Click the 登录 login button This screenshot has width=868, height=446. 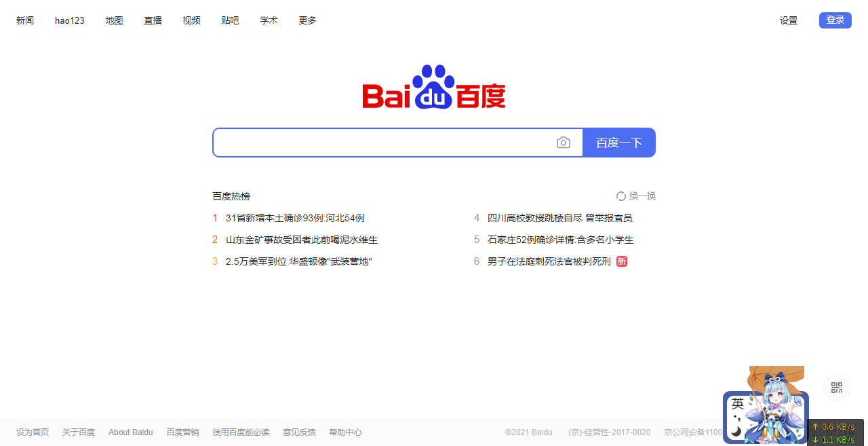[x=835, y=20]
